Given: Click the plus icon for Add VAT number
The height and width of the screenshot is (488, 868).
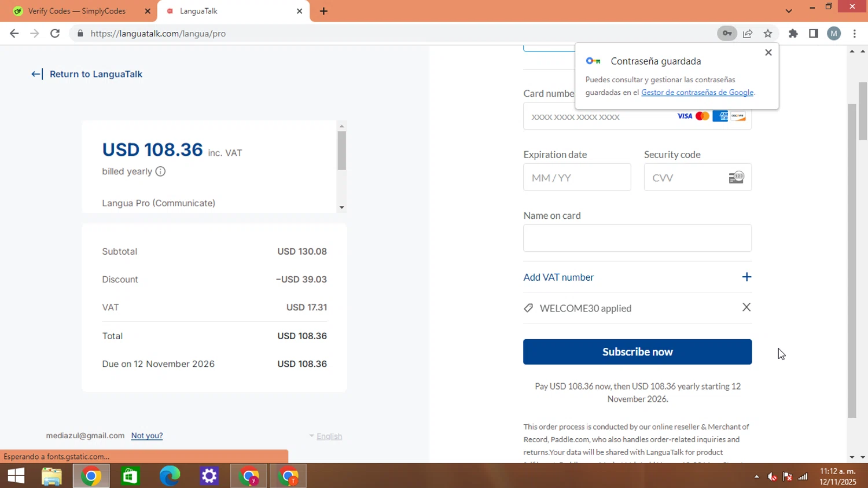Looking at the screenshot, I should tap(746, 277).
